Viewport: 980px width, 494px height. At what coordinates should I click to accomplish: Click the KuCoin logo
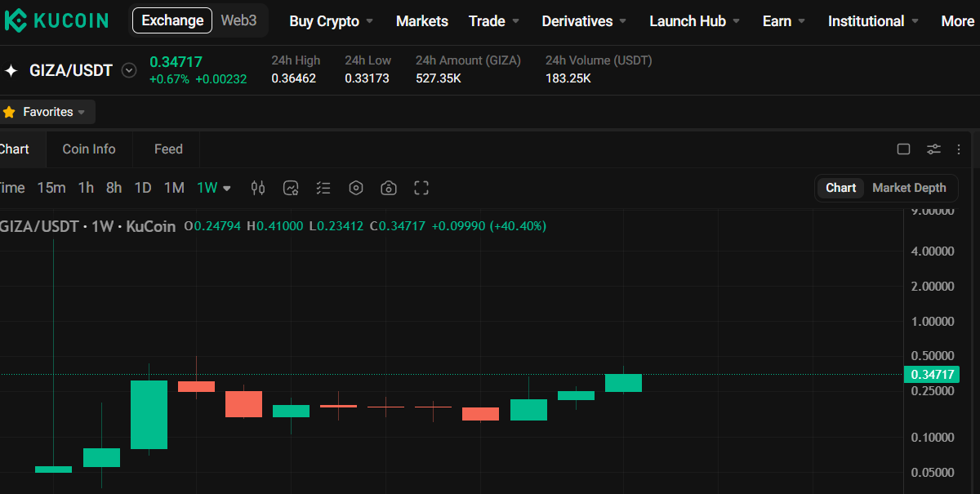57,20
